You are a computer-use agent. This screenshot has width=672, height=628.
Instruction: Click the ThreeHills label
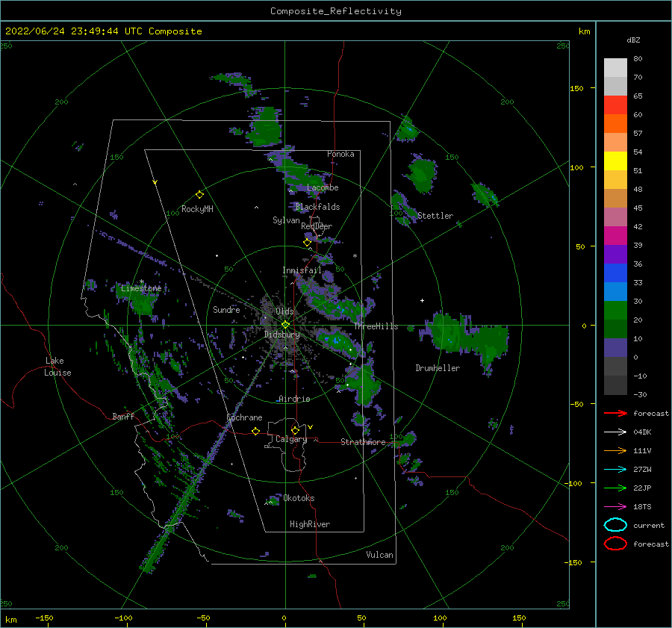[x=376, y=326]
